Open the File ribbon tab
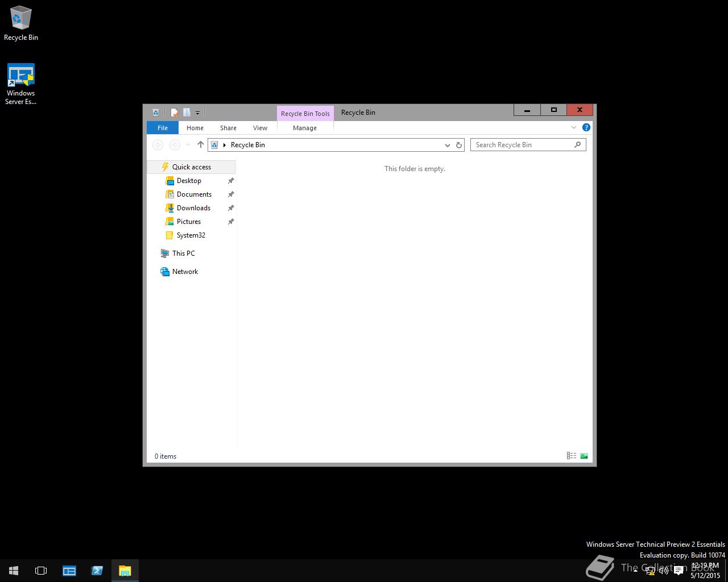This screenshot has height=582, width=728. click(163, 128)
